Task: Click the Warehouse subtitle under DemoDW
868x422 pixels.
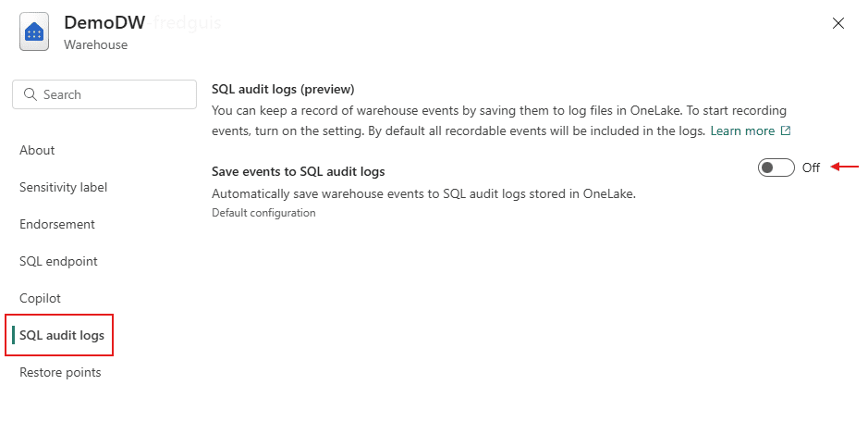Action: (x=95, y=44)
